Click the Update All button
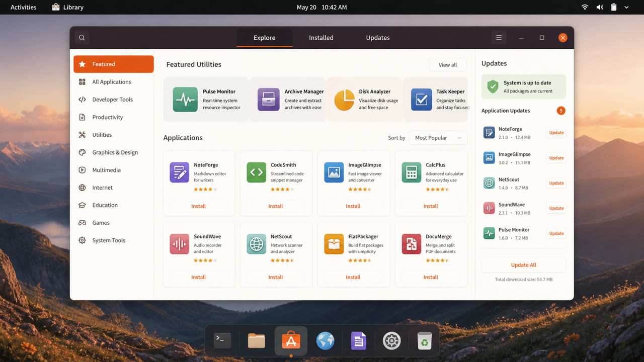 coord(524,265)
